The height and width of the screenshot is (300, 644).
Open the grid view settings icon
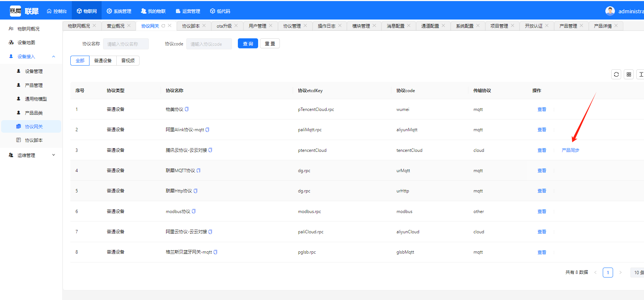tap(629, 74)
